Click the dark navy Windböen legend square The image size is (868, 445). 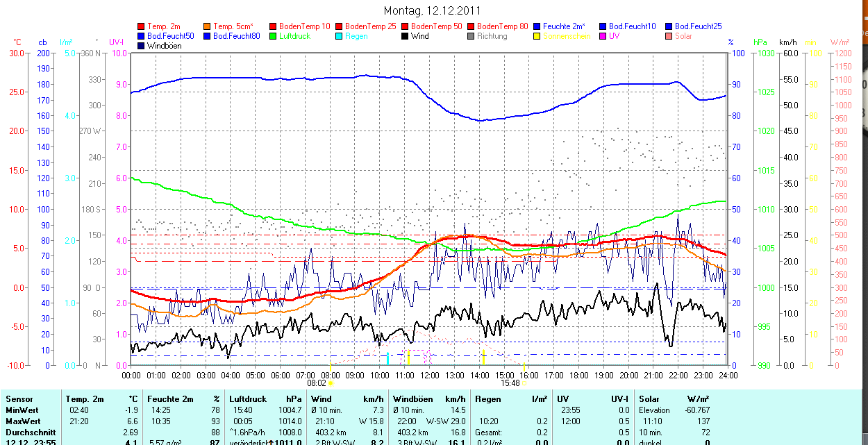click(142, 46)
